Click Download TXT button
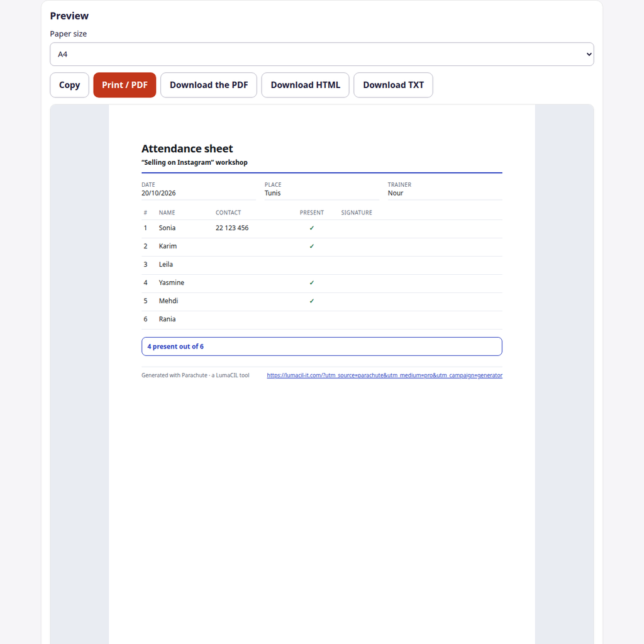The width and height of the screenshot is (644, 644). [x=393, y=85]
